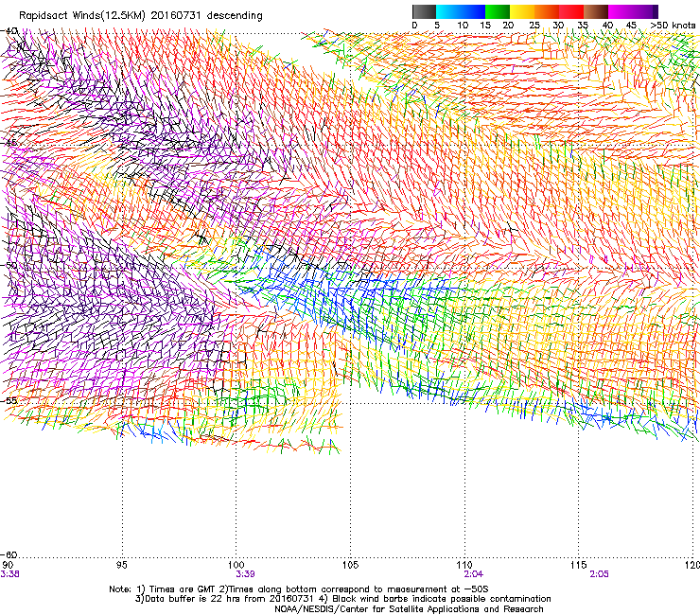Viewport: 700px width, 615px height.
Task: Click the longitude label 110
Action: pos(464,565)
